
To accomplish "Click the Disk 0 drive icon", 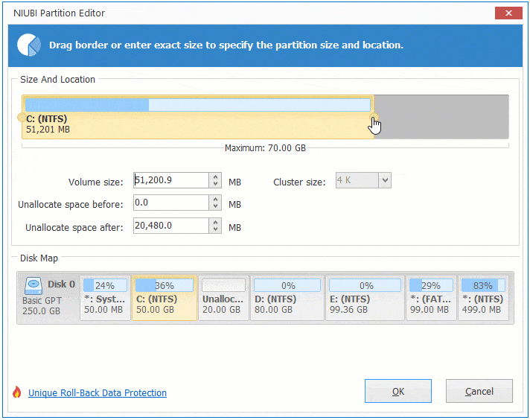I will [33, 285].
